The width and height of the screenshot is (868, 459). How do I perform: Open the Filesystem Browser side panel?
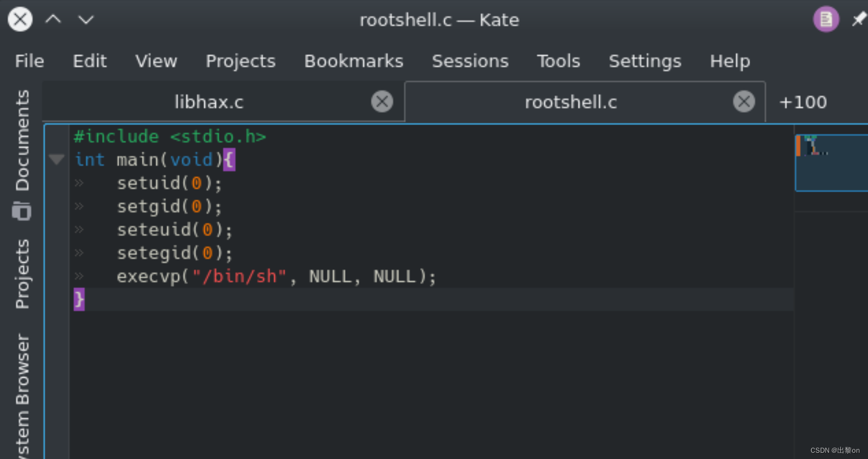click(22, 396)
